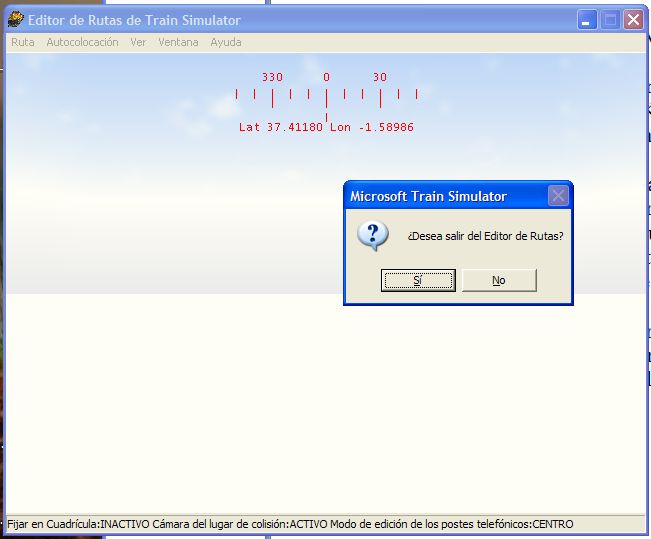Click the Route Editor app icon in title bar
This screenshot has height=539, width=651.
click(x=15, y=19)
